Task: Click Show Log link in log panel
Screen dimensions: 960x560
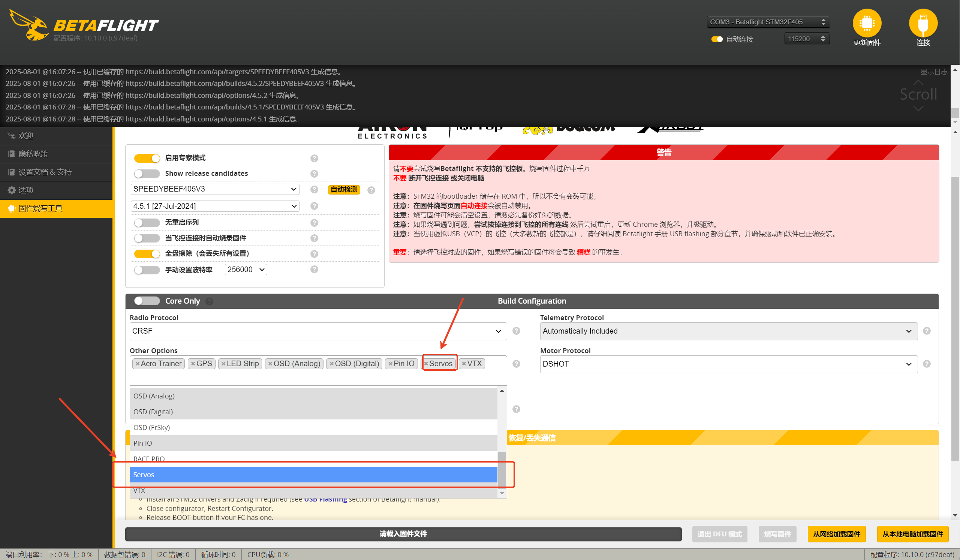Action: click(934, 72)
